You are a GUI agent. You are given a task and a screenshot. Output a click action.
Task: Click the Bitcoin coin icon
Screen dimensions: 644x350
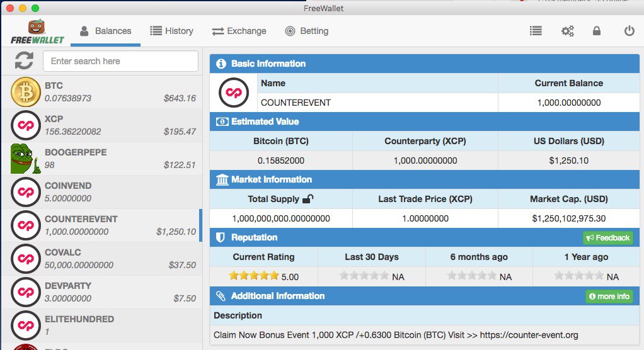[25, 92]
